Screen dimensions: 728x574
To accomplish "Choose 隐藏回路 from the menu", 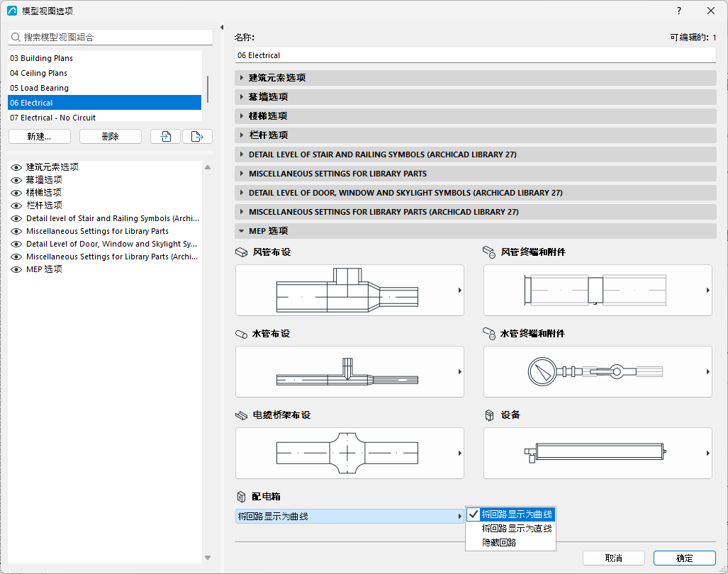I will (x=510, y=542).
